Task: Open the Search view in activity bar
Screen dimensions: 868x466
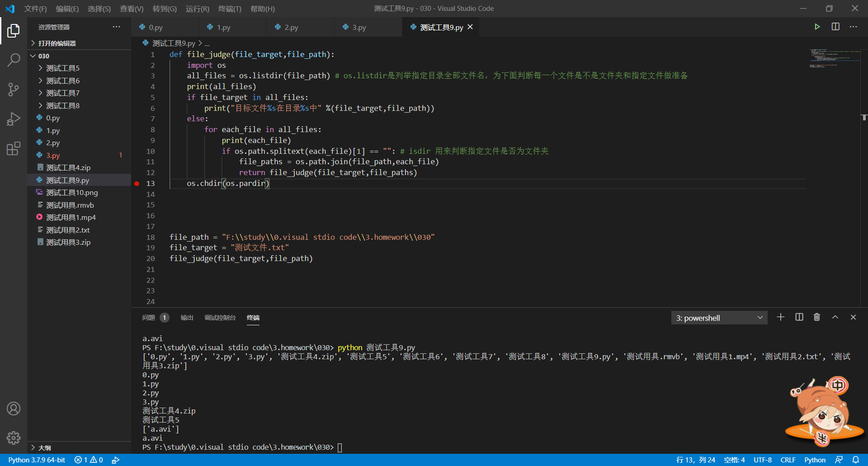Action: tap(14, 60)
